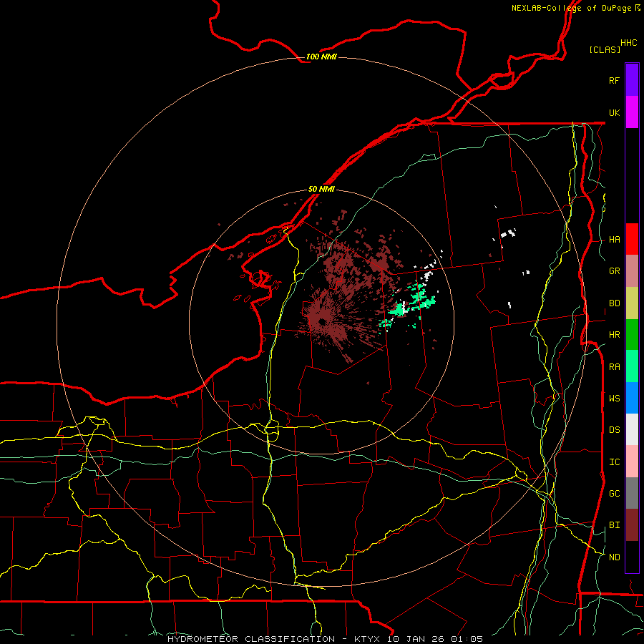This screenshot has height=644, width=644.
Task: Click the BD legend label
Action: pos(614,303)
